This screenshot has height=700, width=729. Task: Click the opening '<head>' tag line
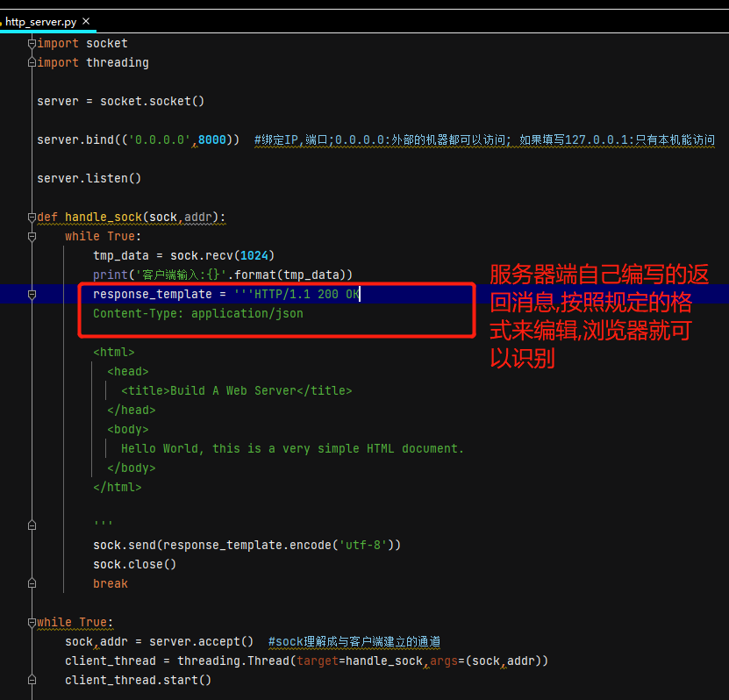tap(128, 371)
